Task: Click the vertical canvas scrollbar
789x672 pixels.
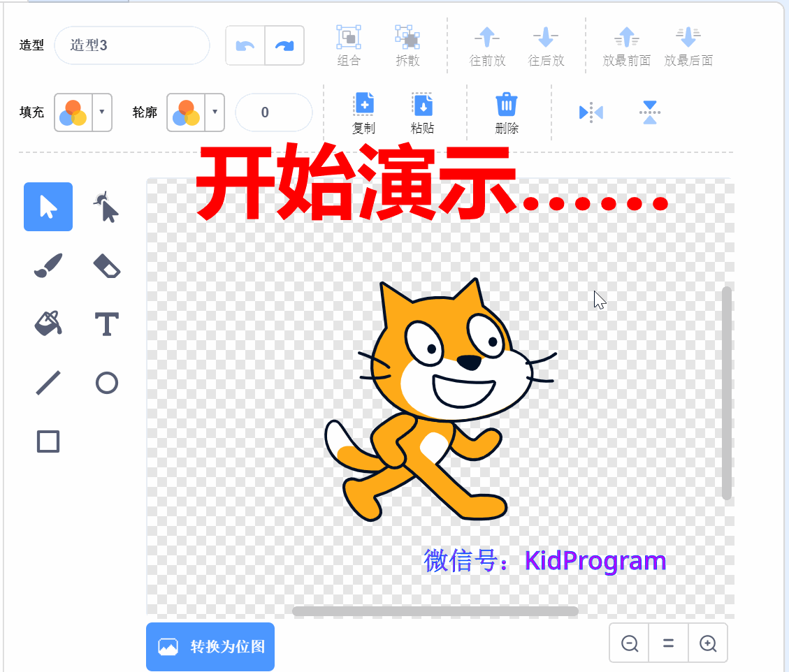Action: point(727,393)
